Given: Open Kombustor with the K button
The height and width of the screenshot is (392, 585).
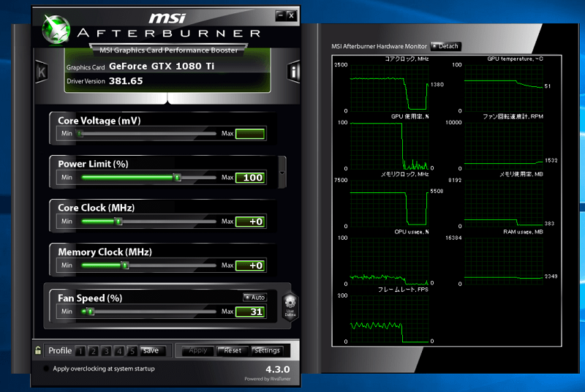Looking at the screenshot, I should pyautogui.click(x=41, y=72).
